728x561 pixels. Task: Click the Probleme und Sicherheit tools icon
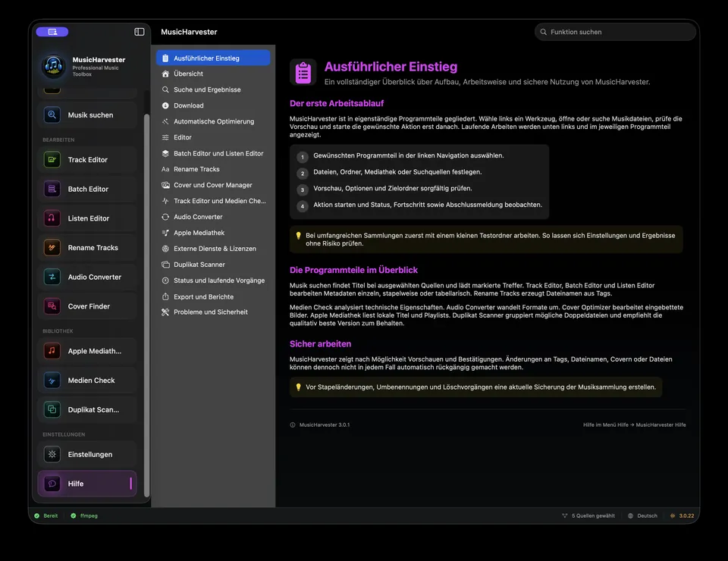[165, 312]
